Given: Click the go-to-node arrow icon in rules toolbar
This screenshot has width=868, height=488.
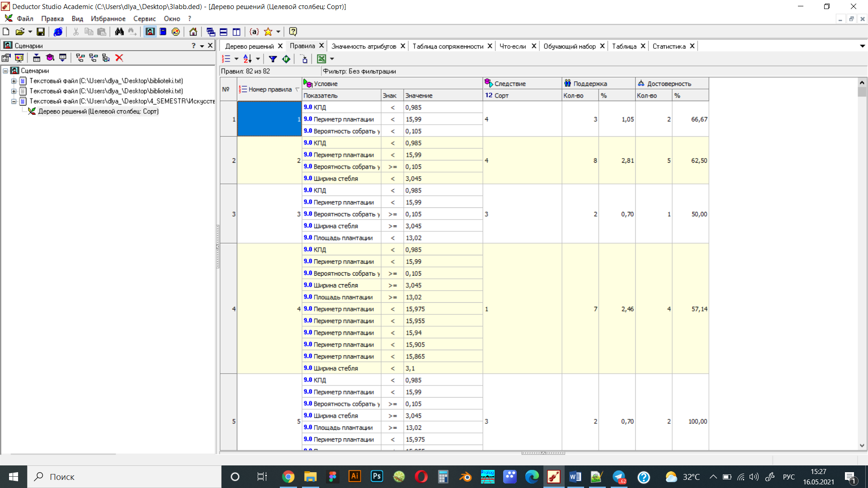Looking at the screenshot, I should 304,59.
